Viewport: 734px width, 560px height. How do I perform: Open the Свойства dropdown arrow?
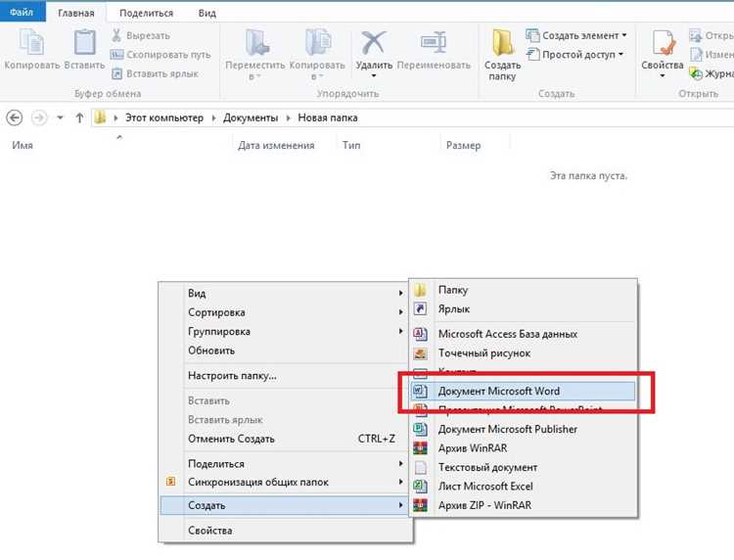point(663,75)
